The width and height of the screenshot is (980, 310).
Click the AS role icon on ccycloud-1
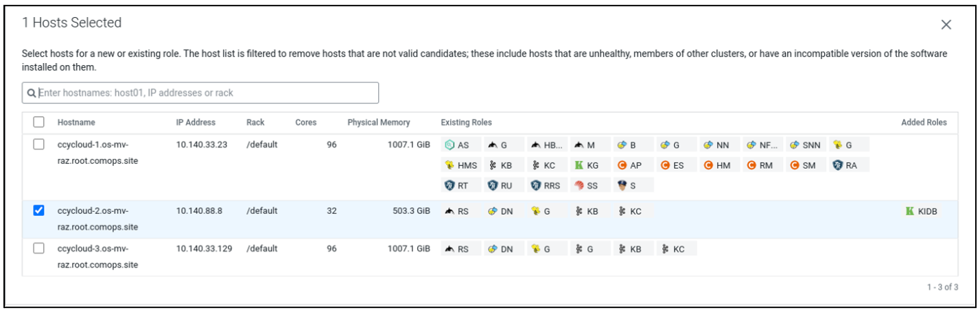(x=450, y=145)
